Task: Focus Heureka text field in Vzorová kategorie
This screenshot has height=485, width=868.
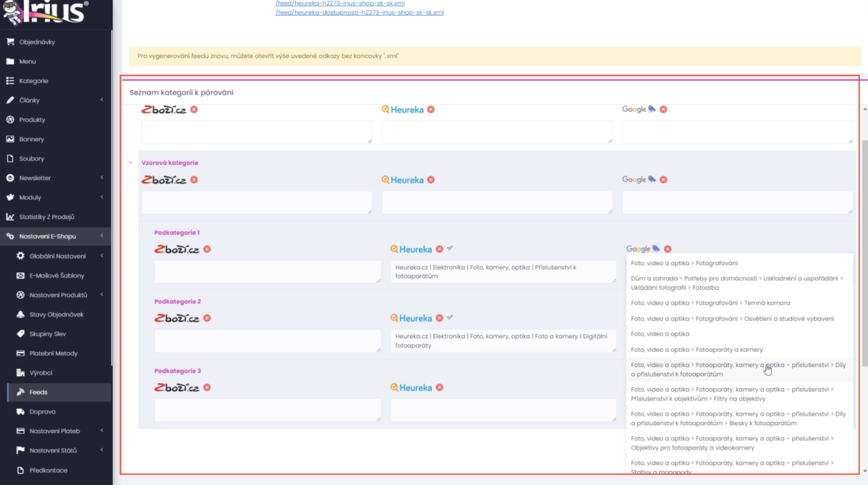Action: point(497,202)
